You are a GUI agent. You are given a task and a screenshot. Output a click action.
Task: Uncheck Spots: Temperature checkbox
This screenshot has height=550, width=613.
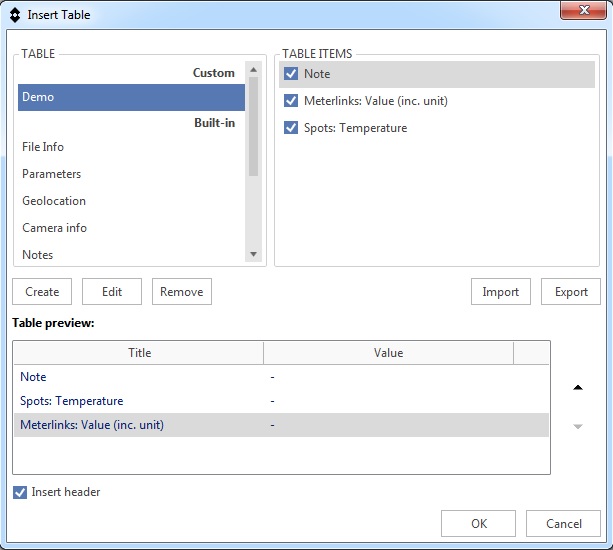pos(291,128)
